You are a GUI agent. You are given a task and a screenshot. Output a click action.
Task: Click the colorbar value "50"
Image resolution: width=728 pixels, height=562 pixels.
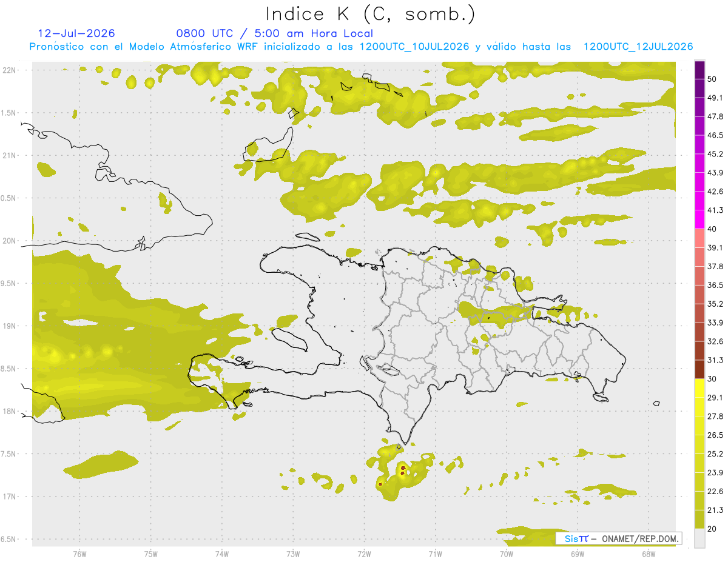pos(712,79)
